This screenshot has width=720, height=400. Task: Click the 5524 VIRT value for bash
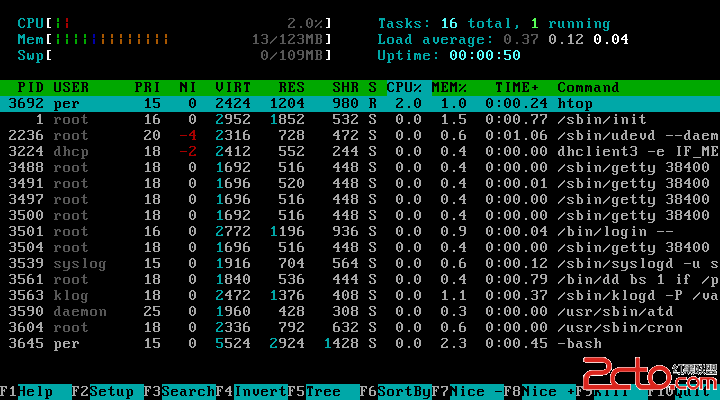[233, 344]
